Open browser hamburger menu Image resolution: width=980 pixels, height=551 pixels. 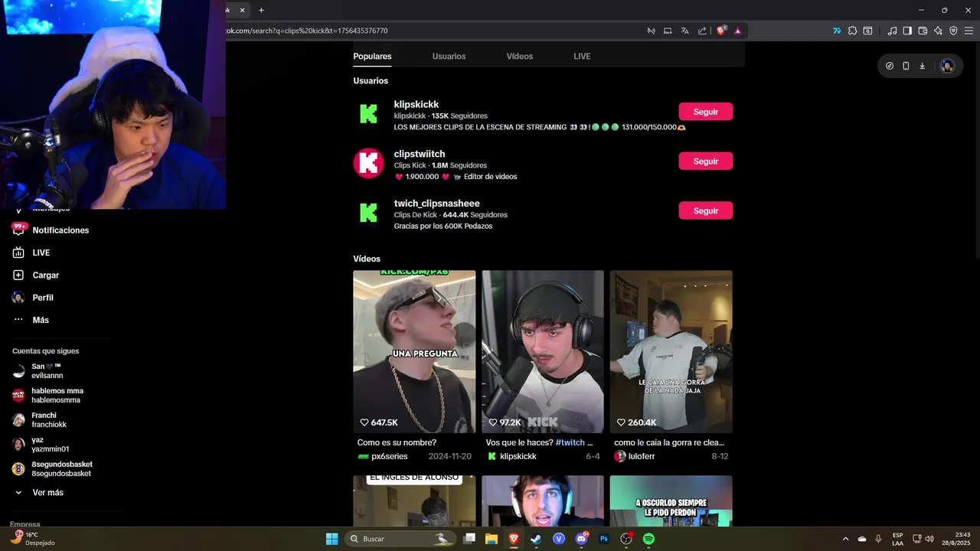(969, 31)
